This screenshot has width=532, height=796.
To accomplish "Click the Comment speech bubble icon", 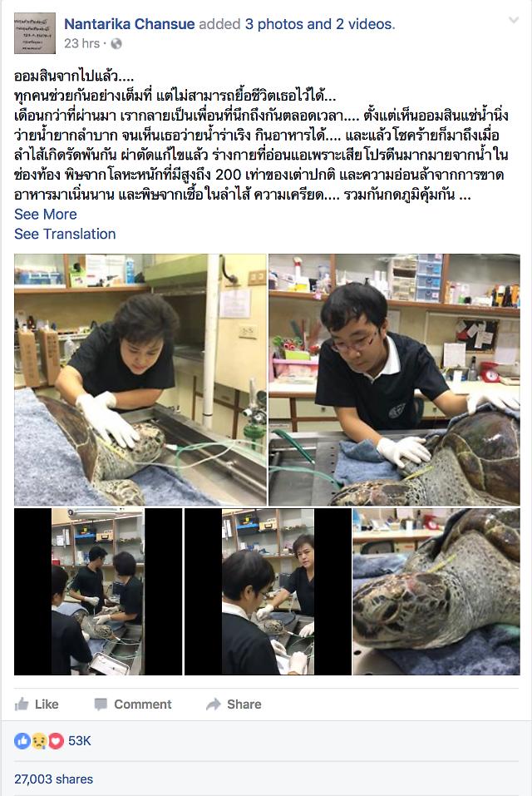I will (x=101, y=705).
